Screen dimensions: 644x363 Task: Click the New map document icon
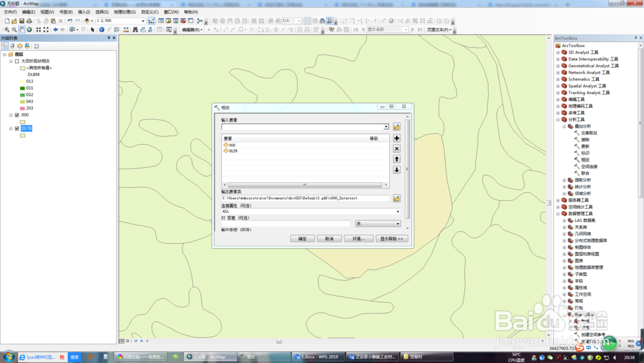tap(7, 21)
